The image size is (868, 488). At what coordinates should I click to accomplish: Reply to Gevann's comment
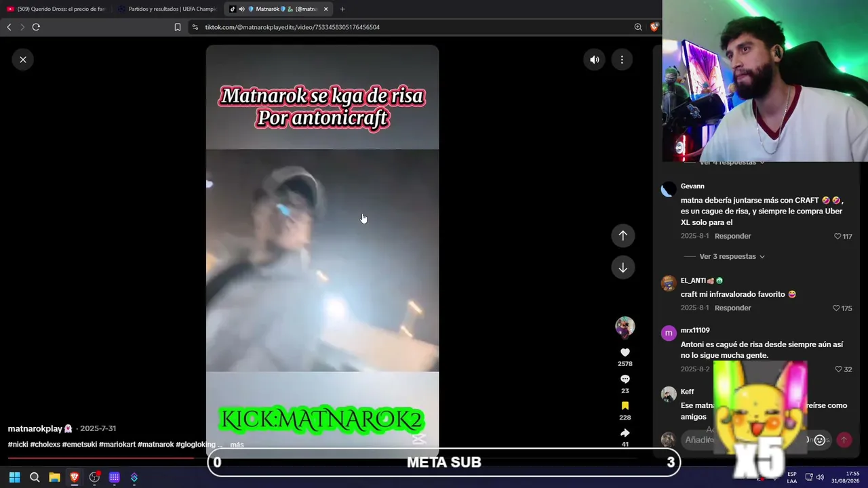click(733, 236)
